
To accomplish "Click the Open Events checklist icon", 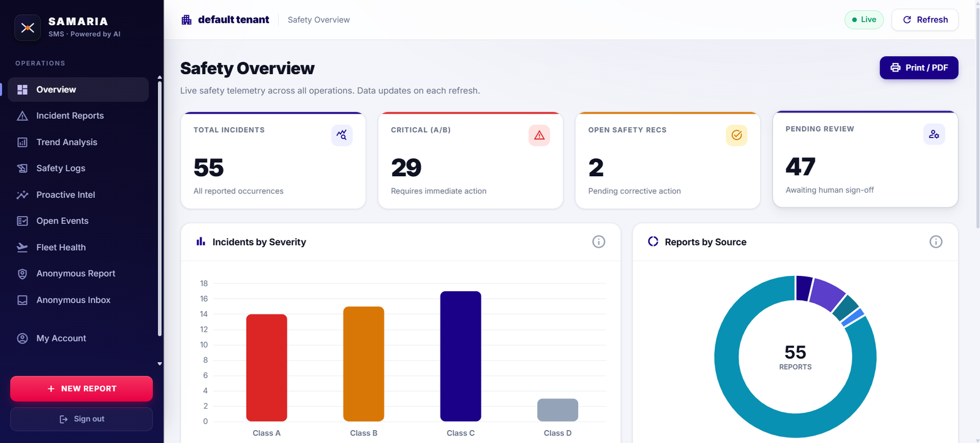I will coord(23,221).
